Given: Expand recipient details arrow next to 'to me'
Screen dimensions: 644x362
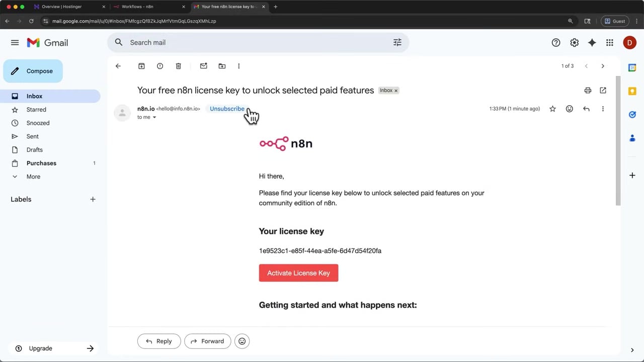Looking at the screenshot, I should [x=154, y=117].
